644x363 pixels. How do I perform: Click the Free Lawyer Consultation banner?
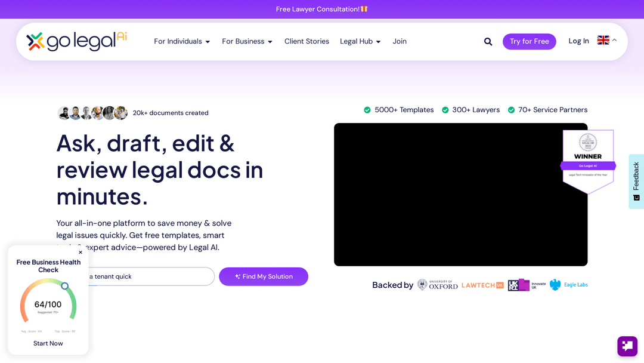(x=322, y=9)
